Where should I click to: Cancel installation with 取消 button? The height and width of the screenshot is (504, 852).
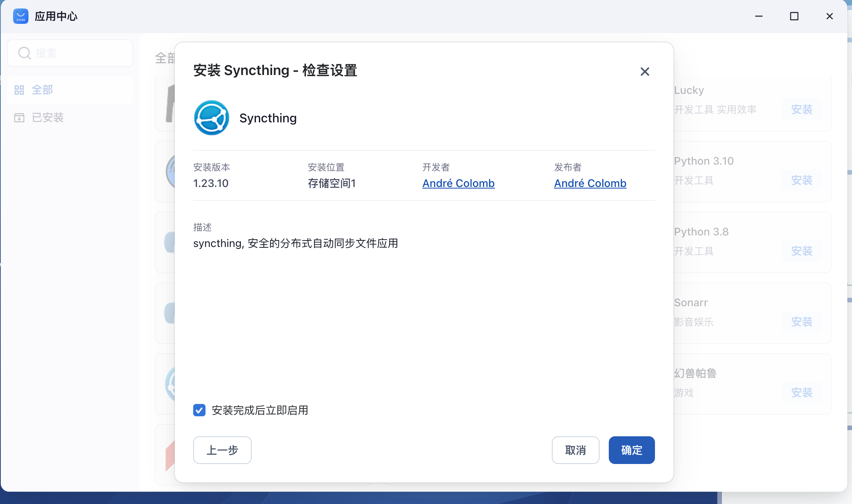(575, 450)
